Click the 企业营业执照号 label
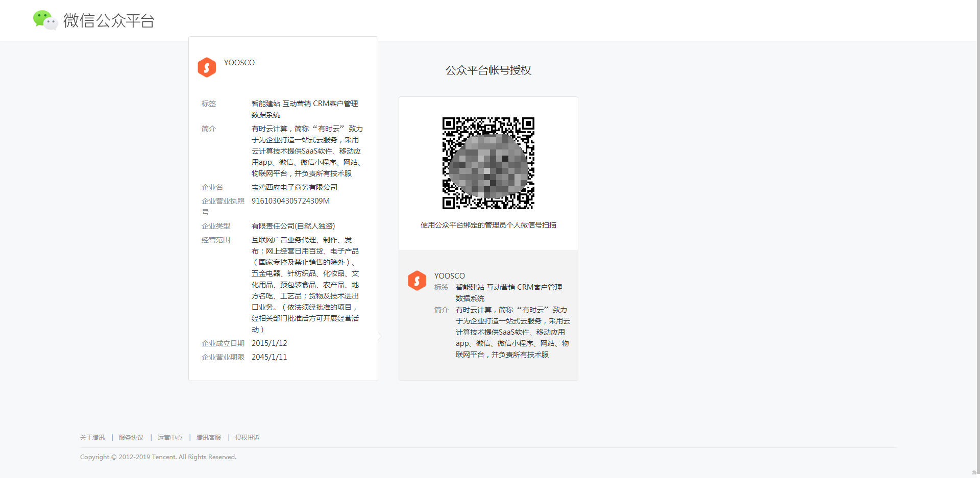This screenshot has height=478, width=980. [x=223, y=207]
